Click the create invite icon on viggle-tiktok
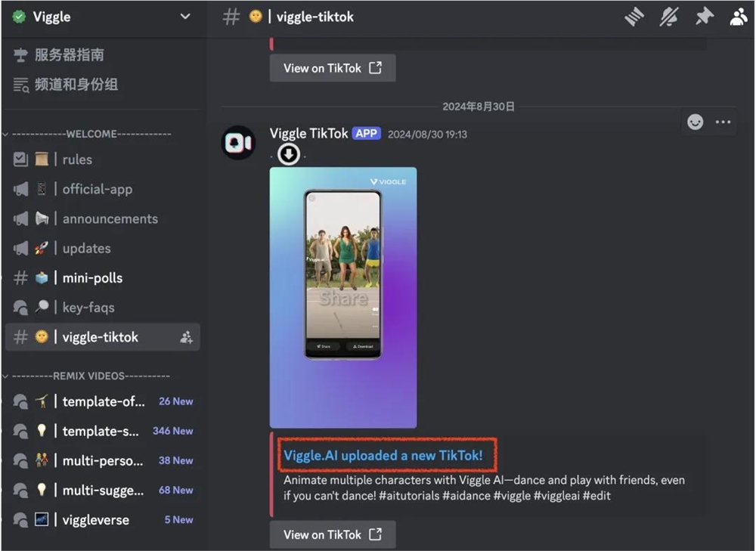Viewport: 756px width, 551px height. [x=186, y=337]
